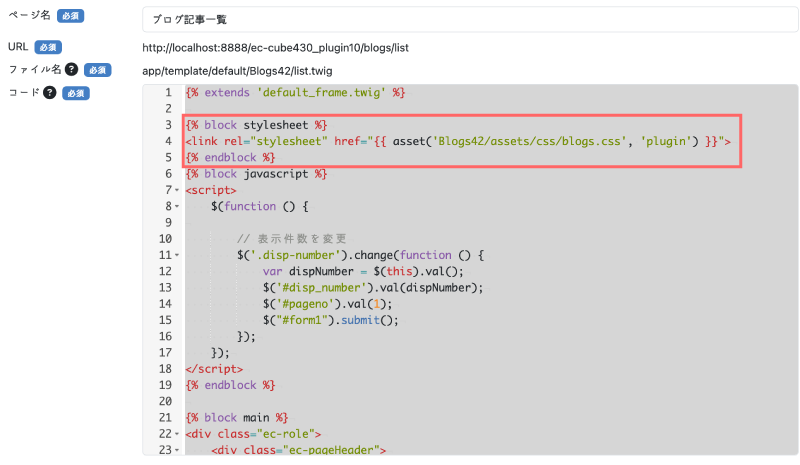Click line 1 extends 'default_frame.twig' code
This screenshot has height=465, width=800.
[295, 92]
